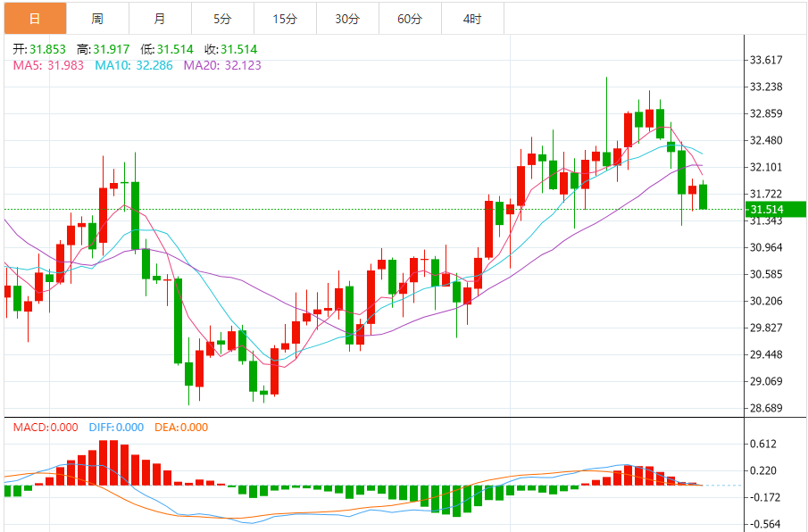Image resolution: width=808 pixels, height=532 pixels.
Task: Click the 30.964 price axis label
Action: 766,247
